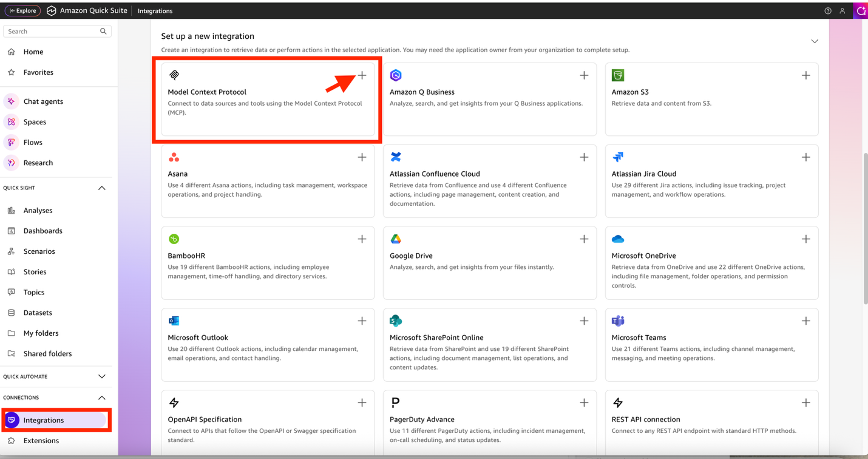Add the Model Context Protocol integration

pyautogui.click(x=362, y=75)
